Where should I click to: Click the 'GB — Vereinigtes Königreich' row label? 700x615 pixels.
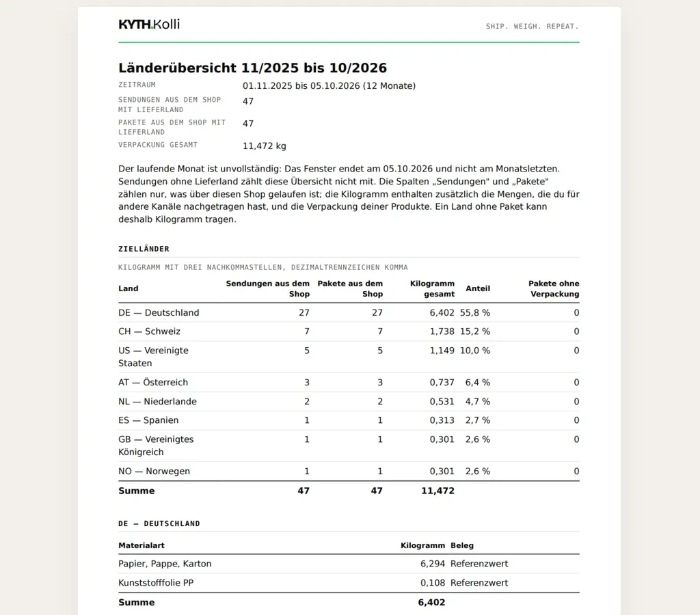156,446
